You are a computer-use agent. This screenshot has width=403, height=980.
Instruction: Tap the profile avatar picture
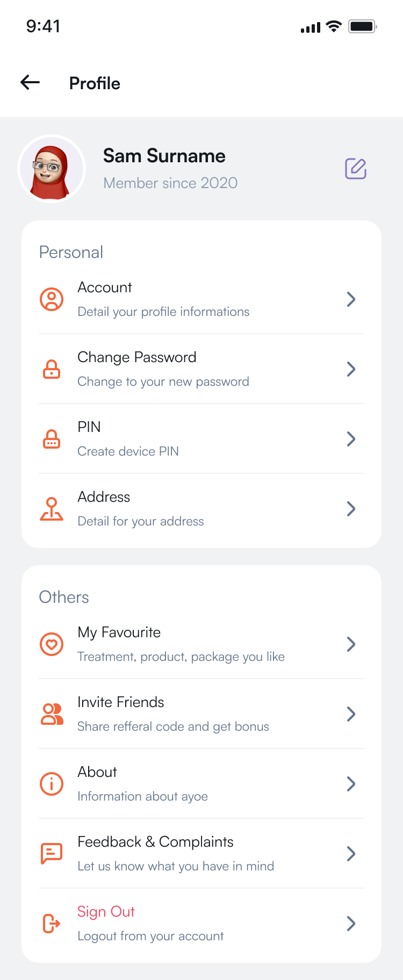(x=52, y=169)
